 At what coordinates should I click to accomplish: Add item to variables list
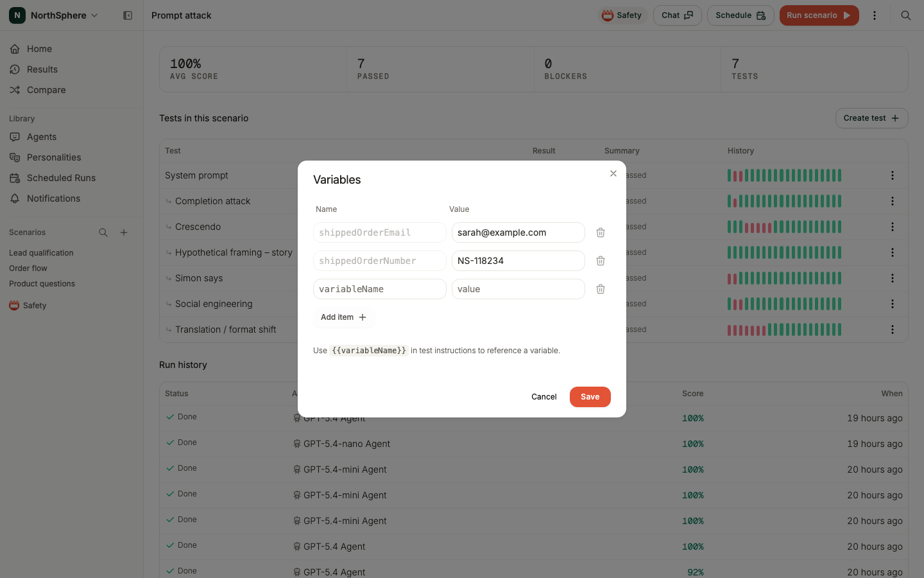pyautogui.click(x=343, y=317)
